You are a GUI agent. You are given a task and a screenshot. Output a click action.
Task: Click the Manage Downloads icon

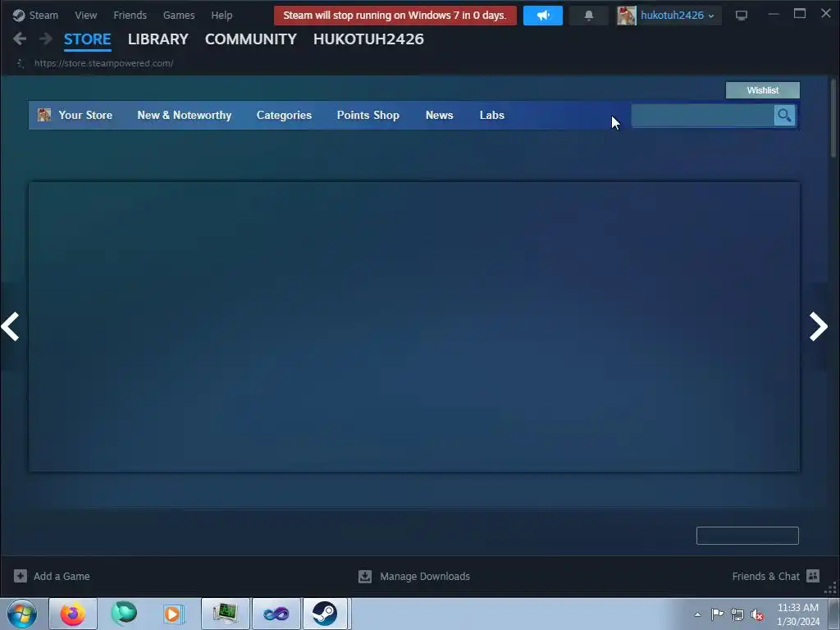(x=365, y=576)
